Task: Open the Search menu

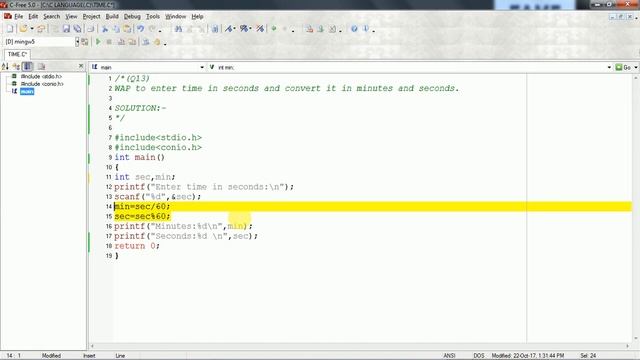Action: pyautogui.click(x=51, y=16)
